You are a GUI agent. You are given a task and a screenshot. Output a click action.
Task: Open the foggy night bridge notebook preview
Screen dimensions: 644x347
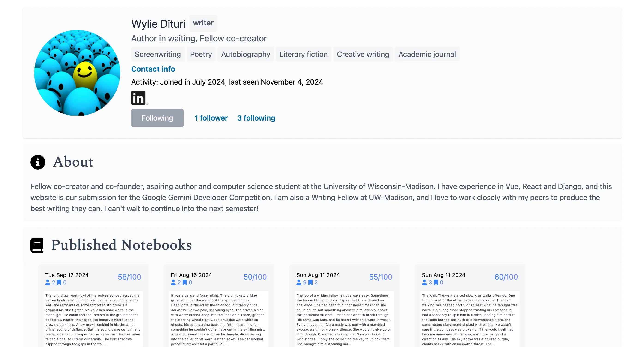[219, 320]
